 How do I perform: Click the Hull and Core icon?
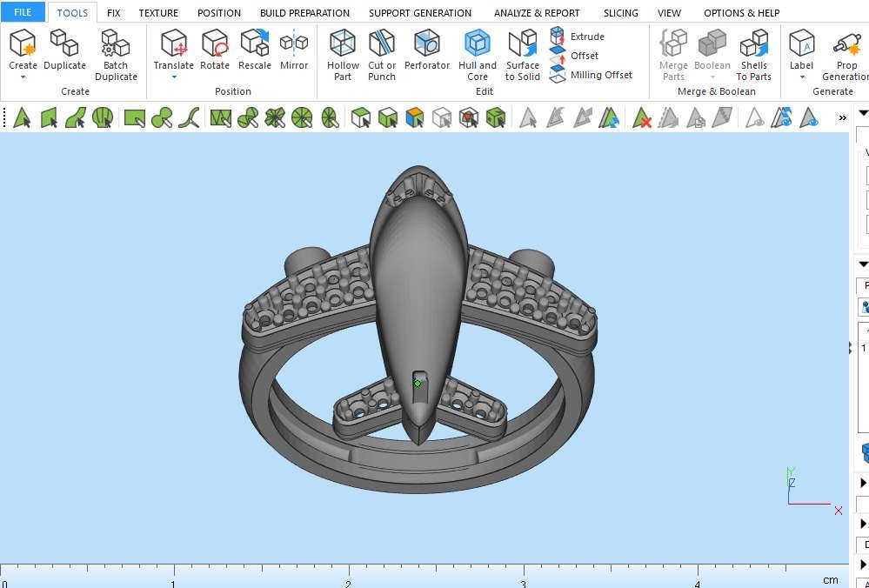tap(477, 55)
